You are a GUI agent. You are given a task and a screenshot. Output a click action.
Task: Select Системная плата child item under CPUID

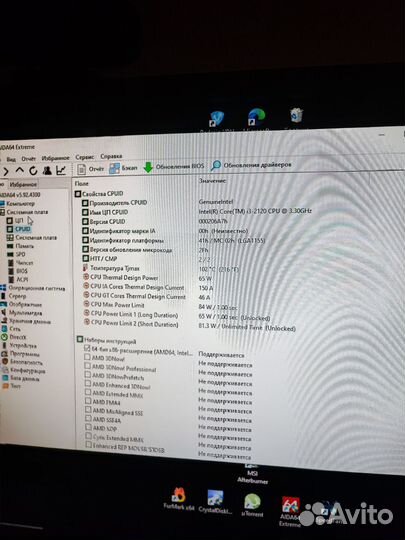[x=32, y=238]
